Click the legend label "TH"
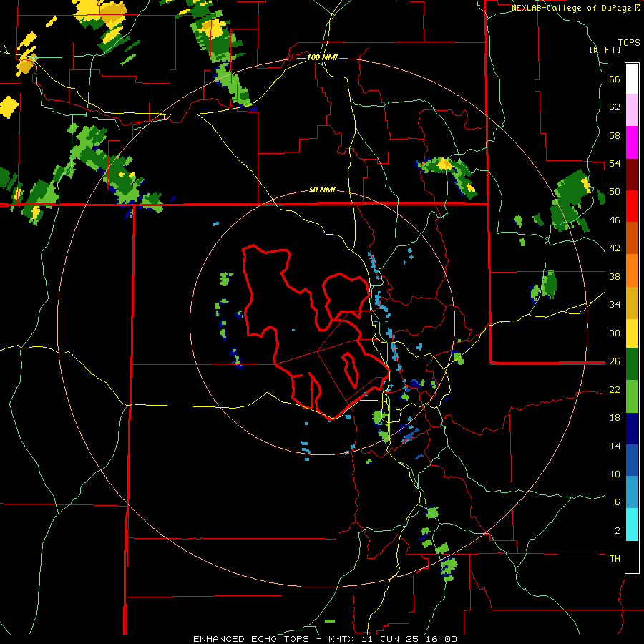 pyautogui.click(x=615, y=559)
